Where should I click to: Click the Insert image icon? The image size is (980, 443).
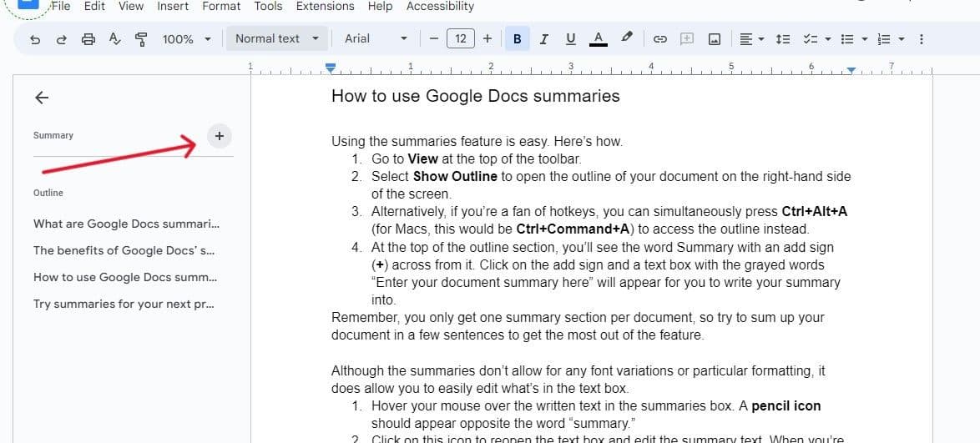[715, 39]
